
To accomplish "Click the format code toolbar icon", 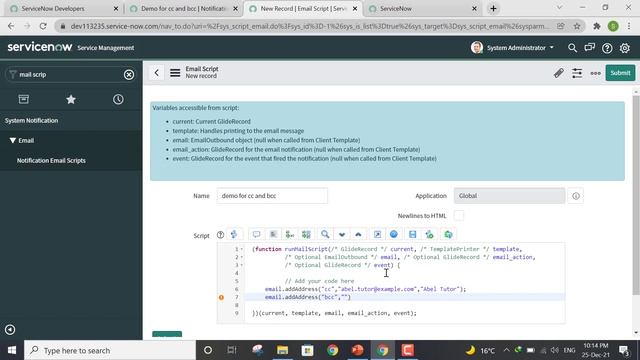I will pos(273,234).
